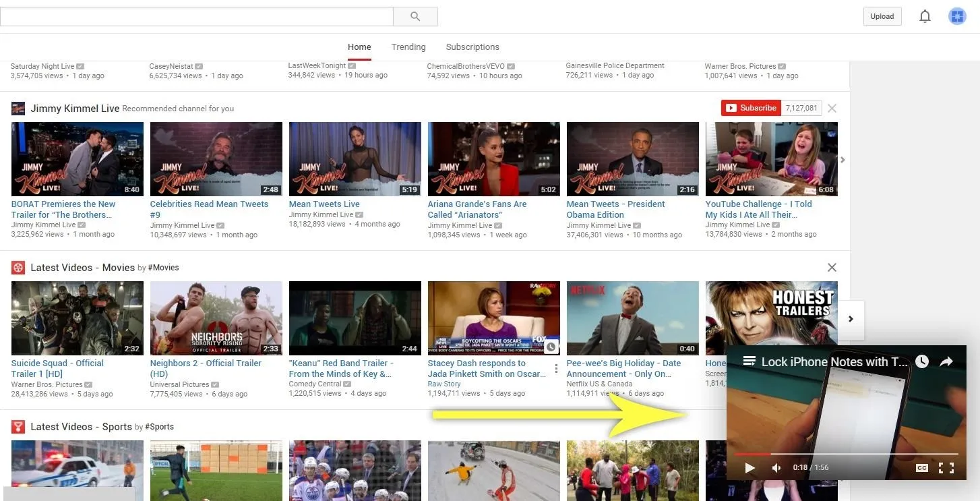Open the LastWeekTonight channel link
This screenshot has width=980, height=501.
(x=317, y=66)
